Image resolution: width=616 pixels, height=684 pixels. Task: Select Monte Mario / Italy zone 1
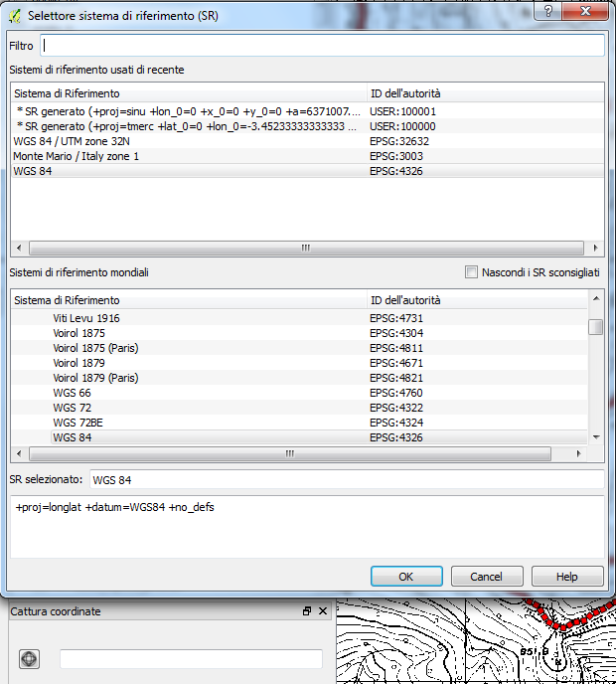(77, 156)
